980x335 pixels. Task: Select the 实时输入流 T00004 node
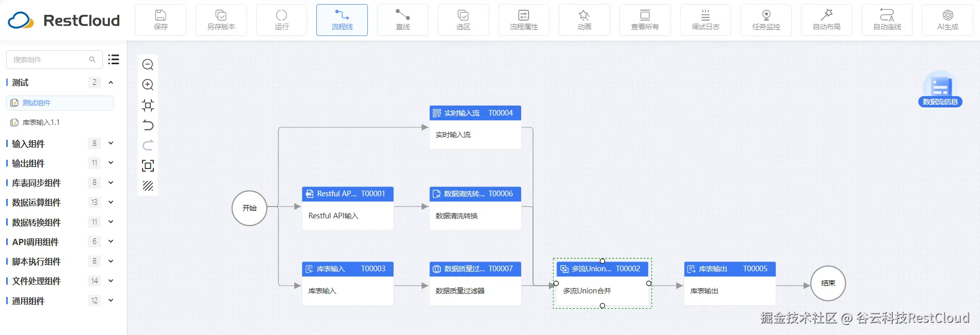(475, 127)
